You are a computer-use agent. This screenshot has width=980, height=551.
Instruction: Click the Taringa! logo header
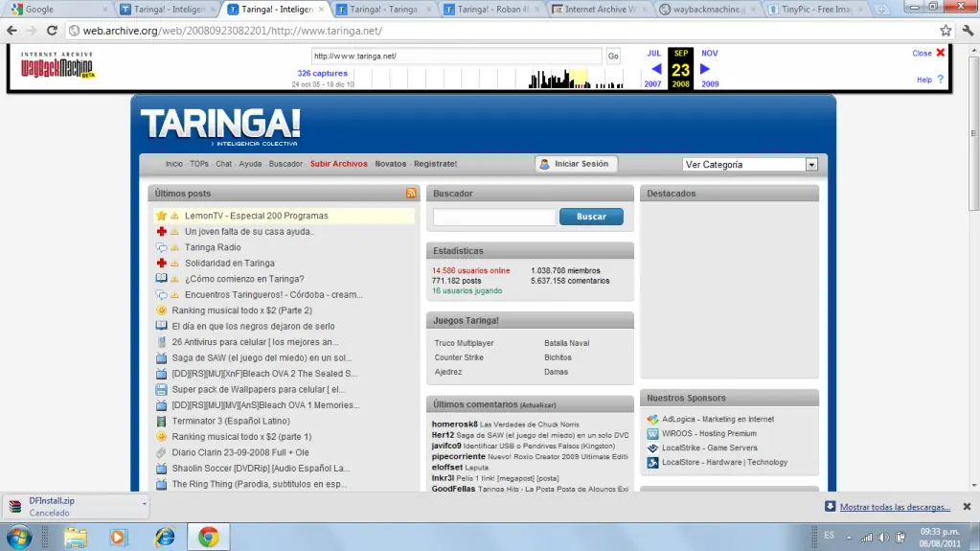pos(220,126)
